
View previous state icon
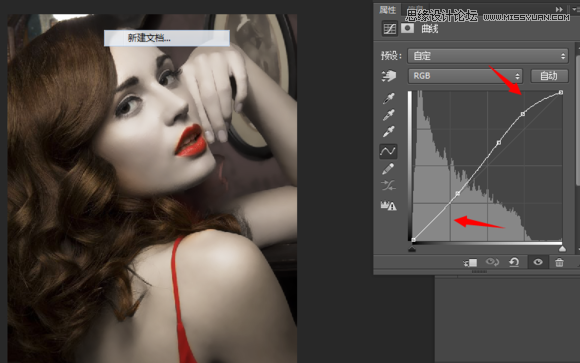492,262
